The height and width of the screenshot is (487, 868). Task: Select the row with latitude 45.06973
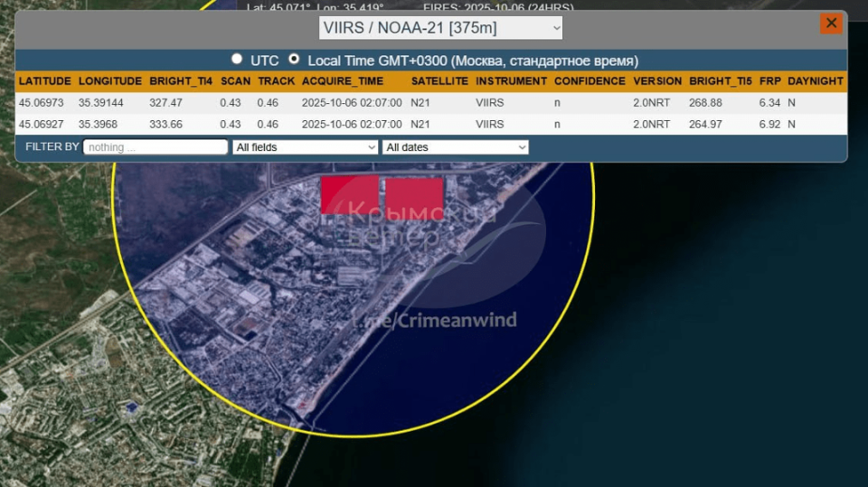(x=431, y=103)
